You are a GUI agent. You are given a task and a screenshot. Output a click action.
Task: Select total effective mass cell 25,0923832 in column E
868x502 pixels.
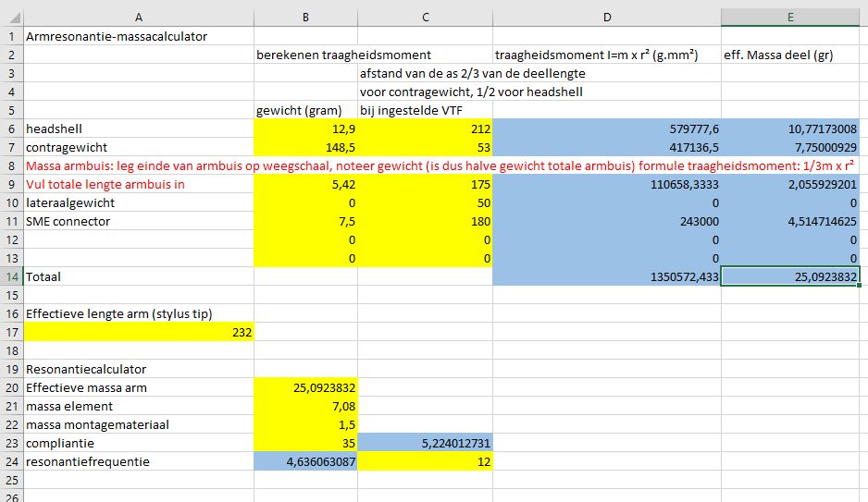pyautogui.click(x=790, y=277)
